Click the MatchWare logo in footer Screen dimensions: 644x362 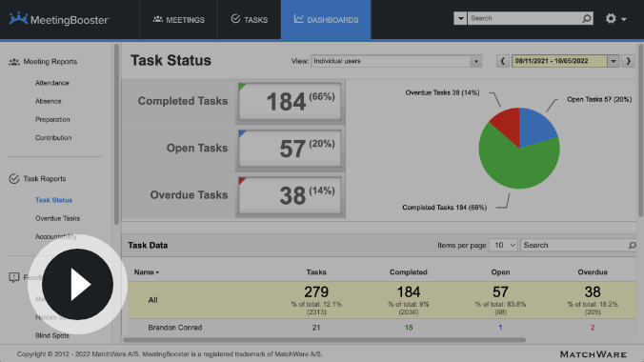coord(594,354)
